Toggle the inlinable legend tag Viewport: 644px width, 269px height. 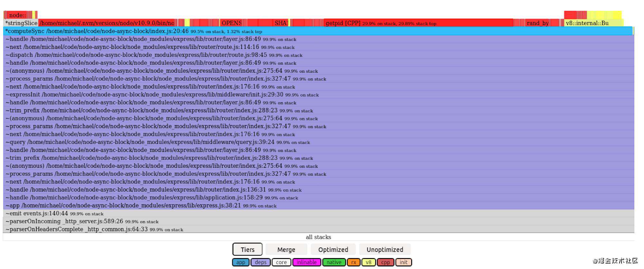point(307,262)
